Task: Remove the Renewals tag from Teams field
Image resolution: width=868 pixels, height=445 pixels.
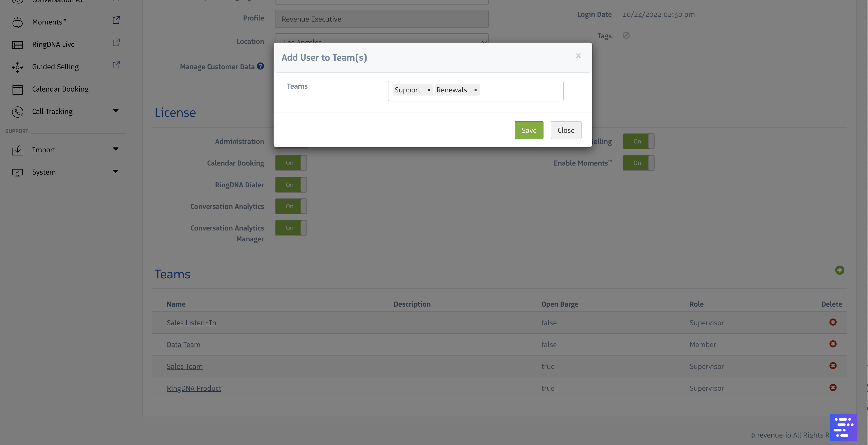Action: [x=475, y=90]
